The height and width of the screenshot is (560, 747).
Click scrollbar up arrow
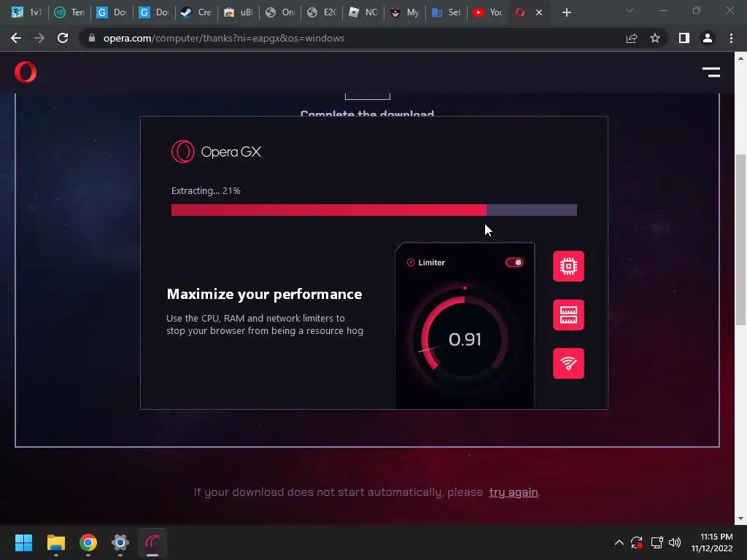[740, 58]
